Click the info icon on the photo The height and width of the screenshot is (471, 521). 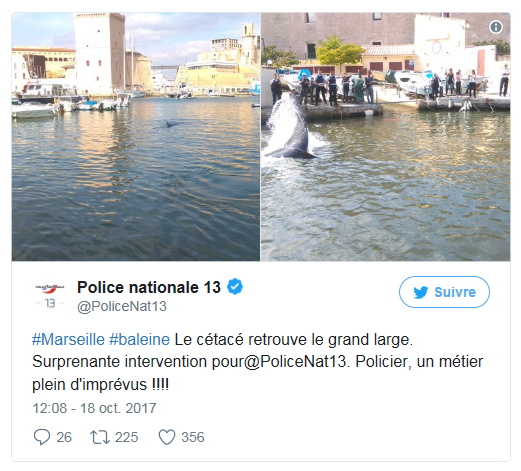tap(496, 27)
